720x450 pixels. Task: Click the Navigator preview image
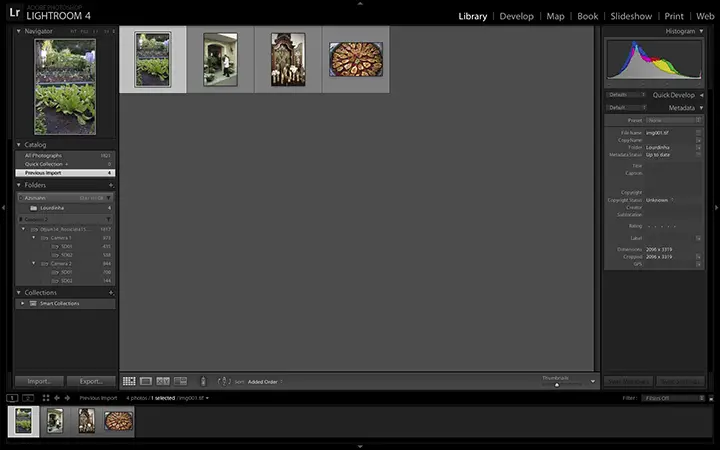pos(65,87)
